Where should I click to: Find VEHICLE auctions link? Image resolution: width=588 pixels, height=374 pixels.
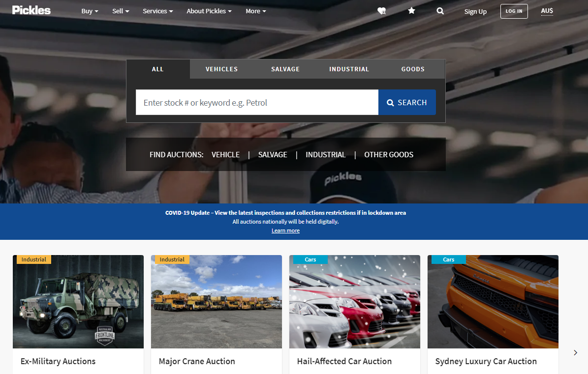225,155
